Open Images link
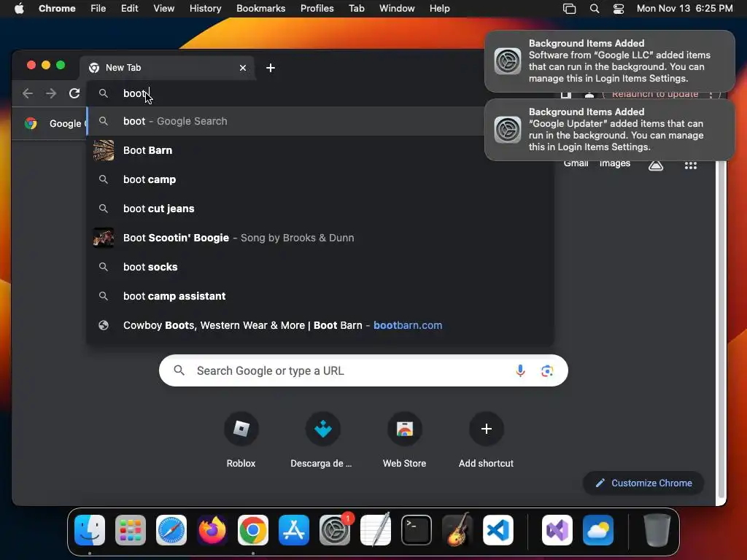 click(614, 164)
